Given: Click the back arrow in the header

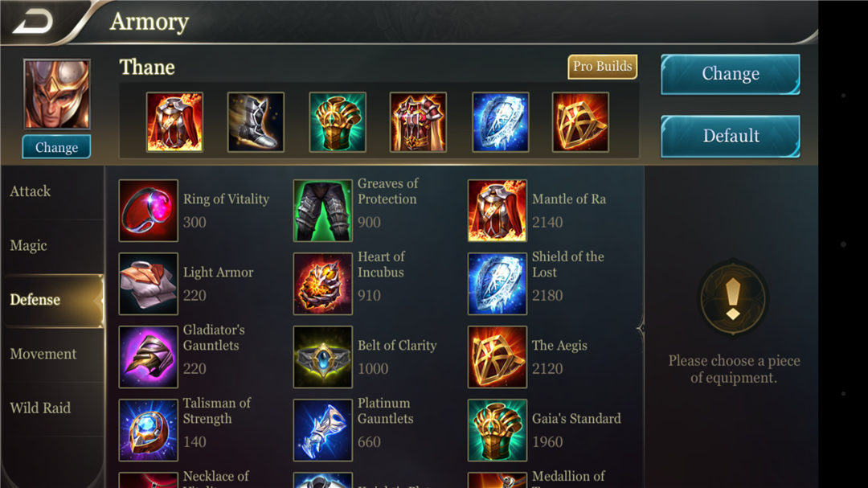Looking at the screenshot, I should point(33,22).
